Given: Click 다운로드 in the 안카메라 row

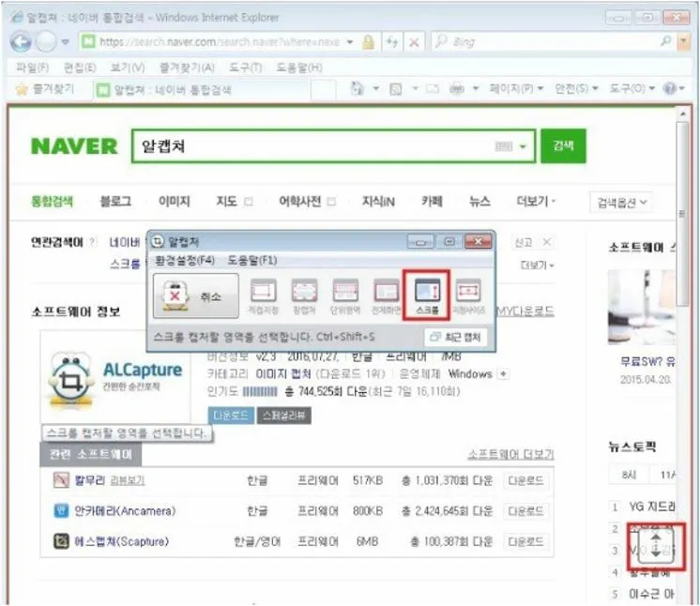Looking at the screenshot, I should (525, 511).
